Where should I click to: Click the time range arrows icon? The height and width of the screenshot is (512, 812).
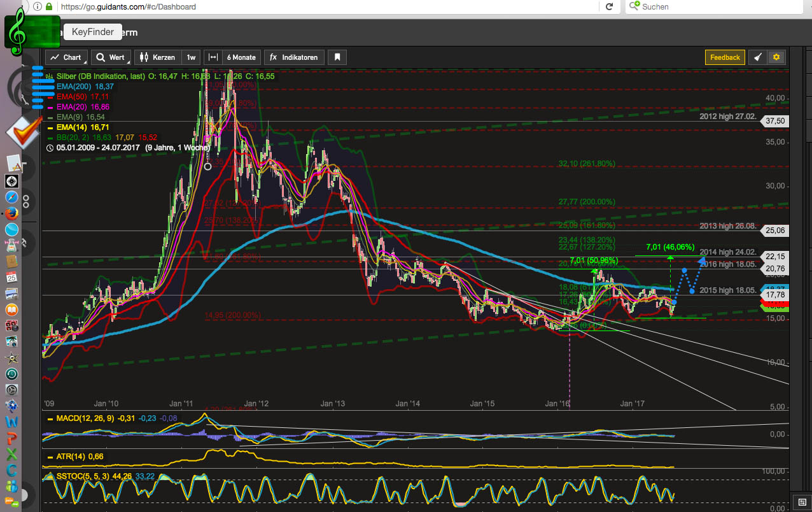point(213,57)
